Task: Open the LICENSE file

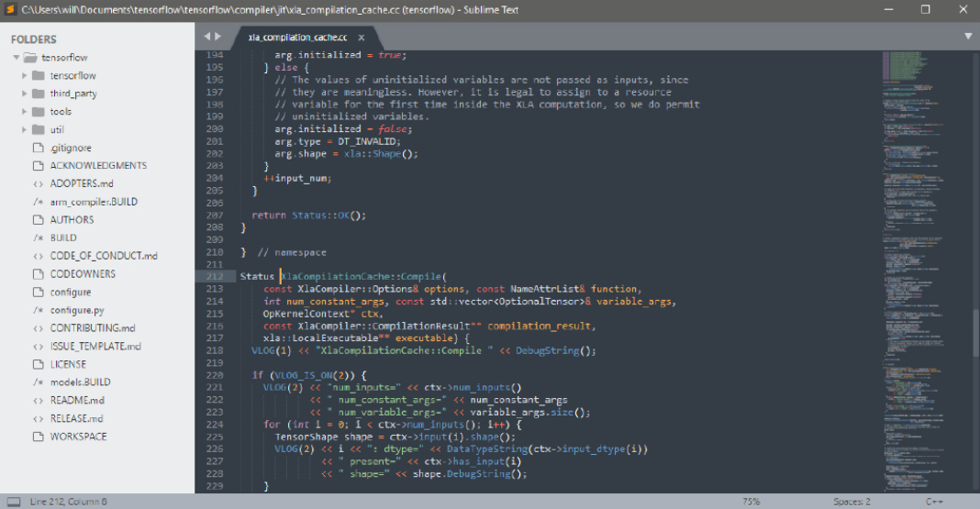Action: coord(68,364)
